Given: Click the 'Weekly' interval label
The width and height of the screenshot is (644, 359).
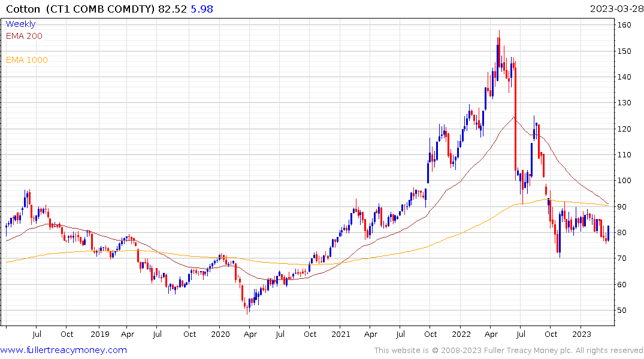Looking at the screenshot, I should point(20,24).
